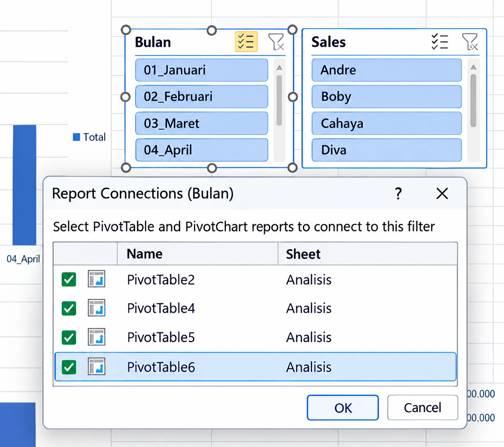
Task: Filter by Diva in the Sales slicer
Action: (387, 150)
